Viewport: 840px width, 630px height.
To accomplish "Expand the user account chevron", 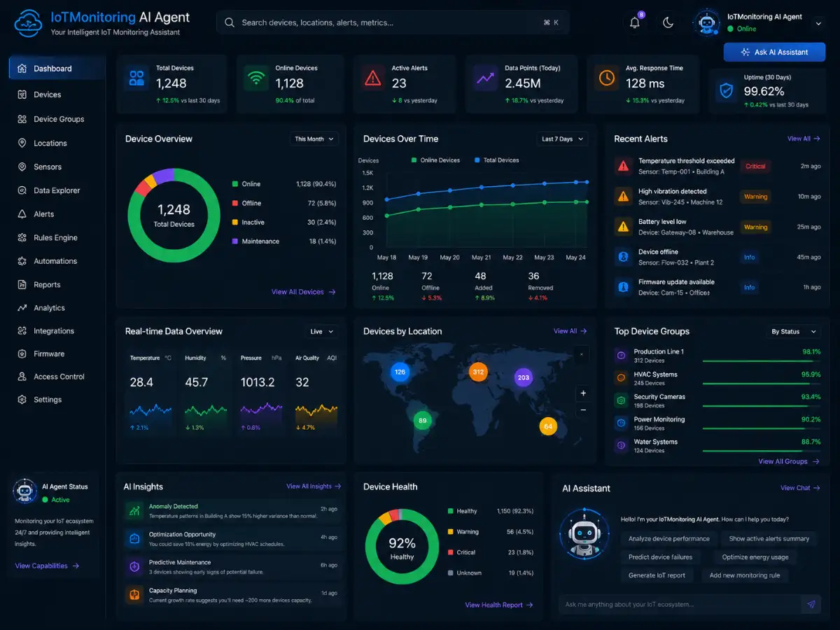I will [818, 23].
